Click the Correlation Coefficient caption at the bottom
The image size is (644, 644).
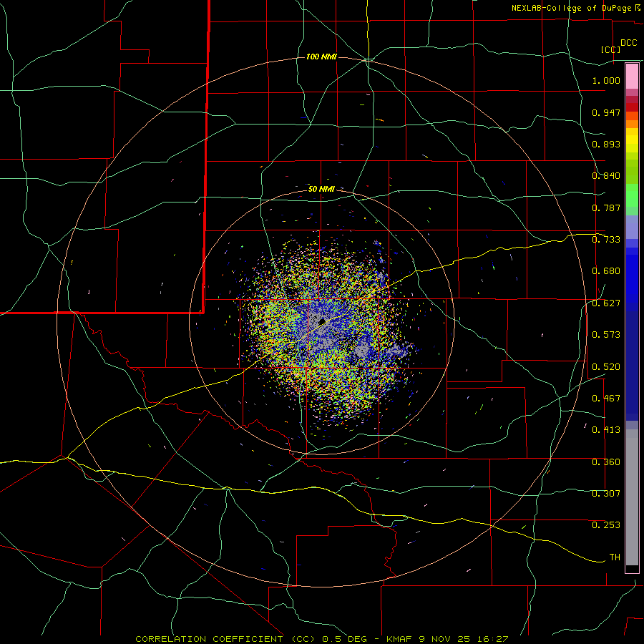tap(321, 639)
